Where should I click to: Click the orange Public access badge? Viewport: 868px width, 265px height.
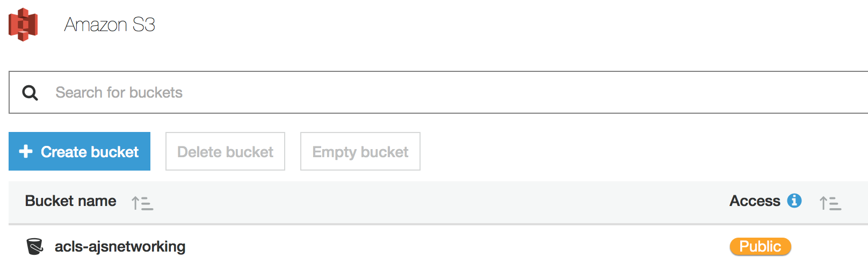point(760,246)
